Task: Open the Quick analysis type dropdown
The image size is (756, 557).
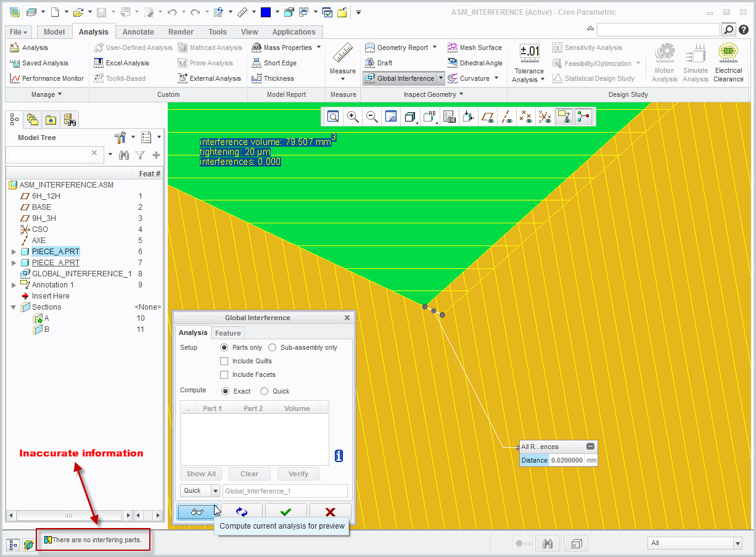Action: [x=215, y=490]
